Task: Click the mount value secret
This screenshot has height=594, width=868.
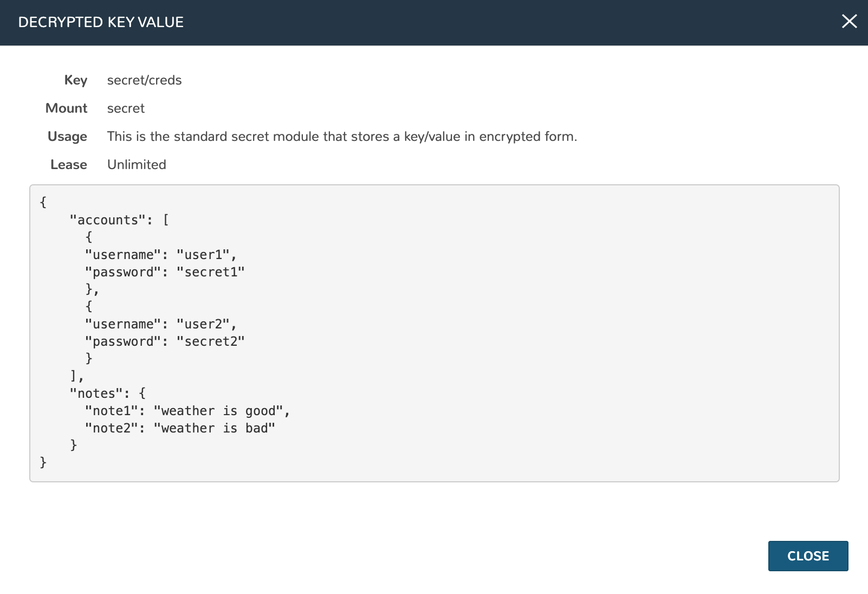Action: click(126, 108)
